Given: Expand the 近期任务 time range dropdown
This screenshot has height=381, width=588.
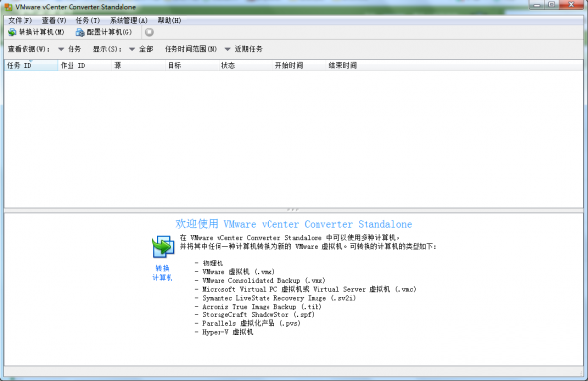Looking at the screenshot, I should coord(244,49).
